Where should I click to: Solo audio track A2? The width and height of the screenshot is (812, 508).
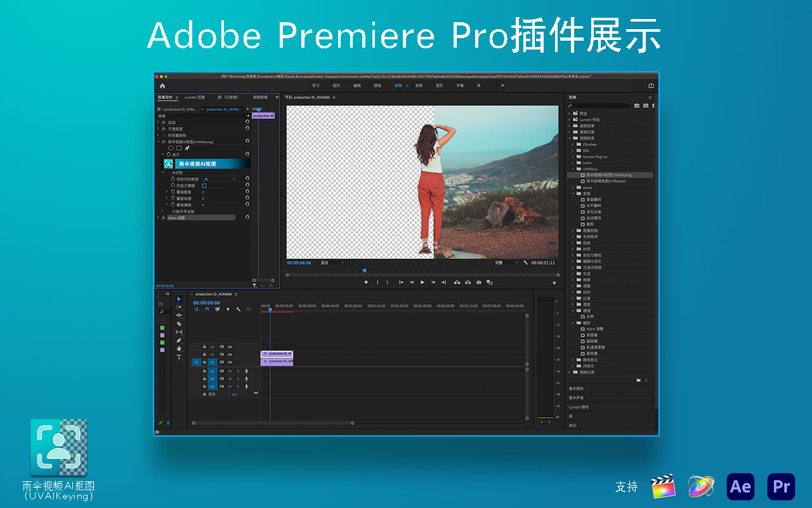tap(238, 378)
